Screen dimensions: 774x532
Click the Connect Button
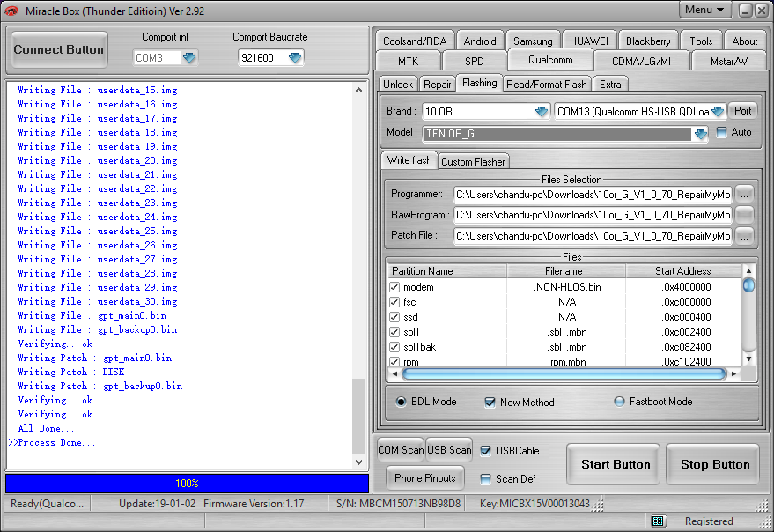(x=59, y=49)
